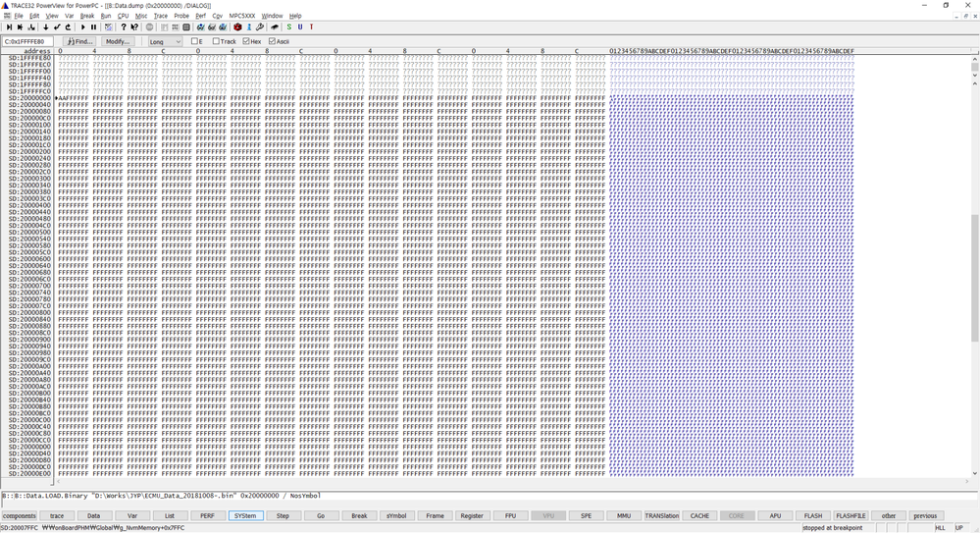Click the third blue analyzer icon
This screenshot has height=533, width=980.
tap(223, 27)
